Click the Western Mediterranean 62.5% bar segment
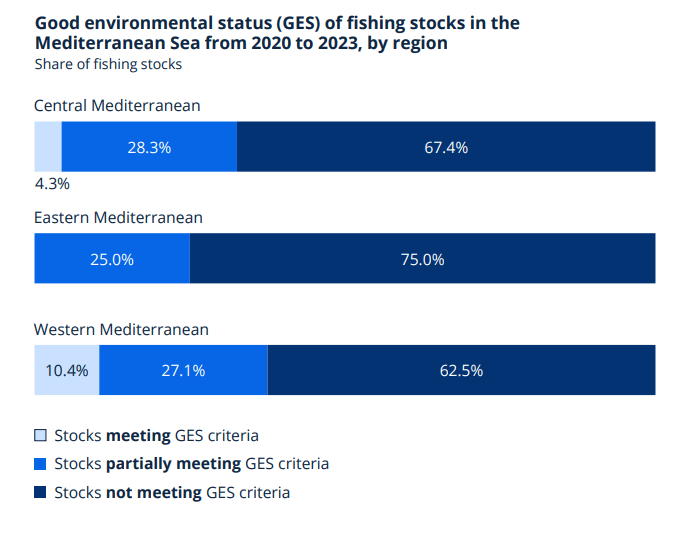The width and height of the screenshot is (680, 536). (x=461, y=370)
